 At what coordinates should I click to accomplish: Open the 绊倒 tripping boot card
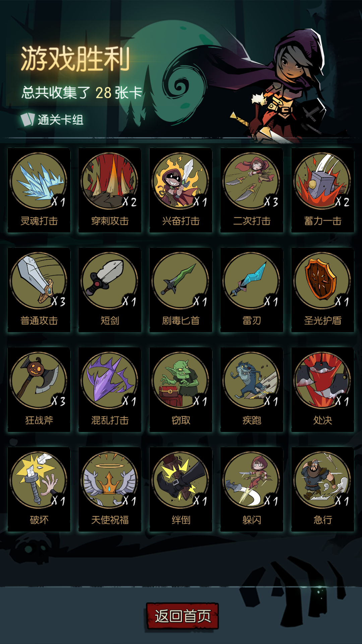(x=181, y=489)
